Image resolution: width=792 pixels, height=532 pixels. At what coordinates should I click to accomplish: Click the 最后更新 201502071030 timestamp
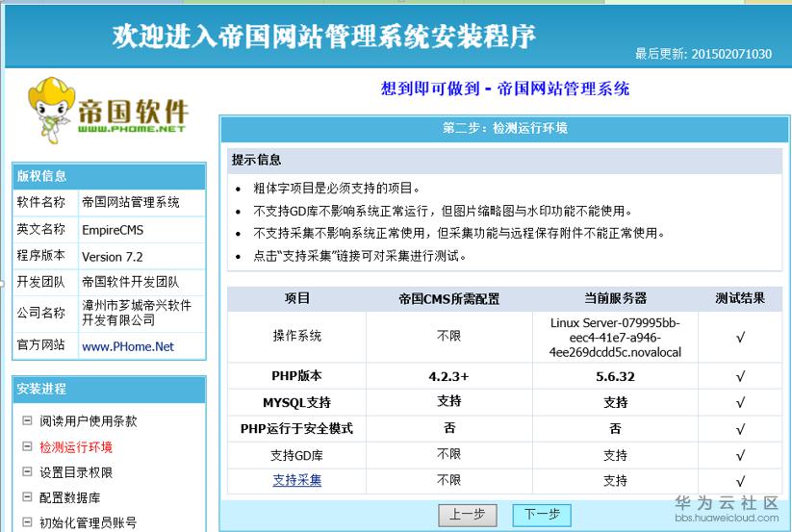click(703, 54)
